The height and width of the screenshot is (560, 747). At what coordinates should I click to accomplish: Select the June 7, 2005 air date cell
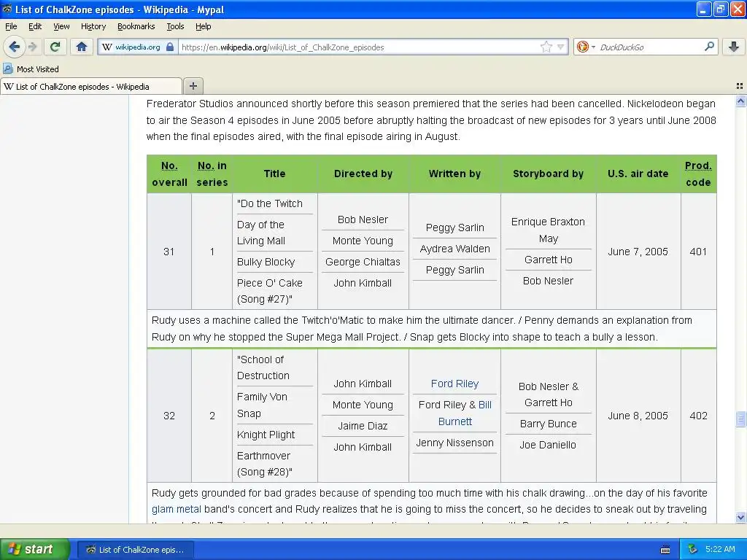[638, 252]
